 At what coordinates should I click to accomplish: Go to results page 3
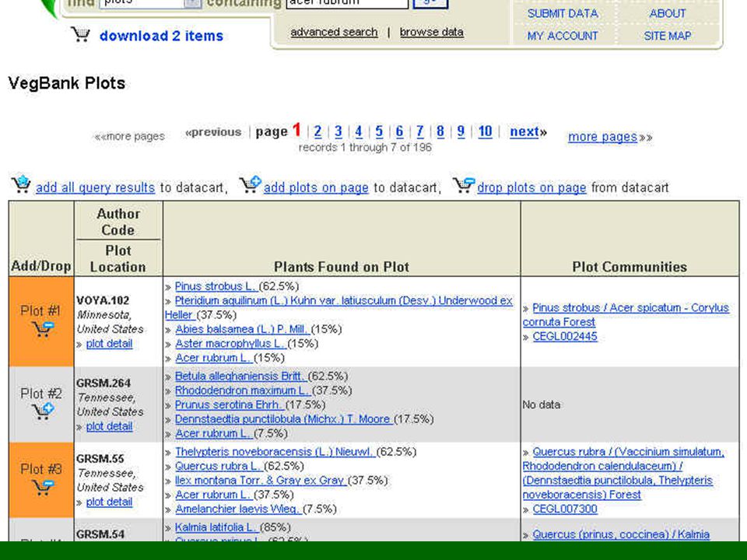point(338,131)
